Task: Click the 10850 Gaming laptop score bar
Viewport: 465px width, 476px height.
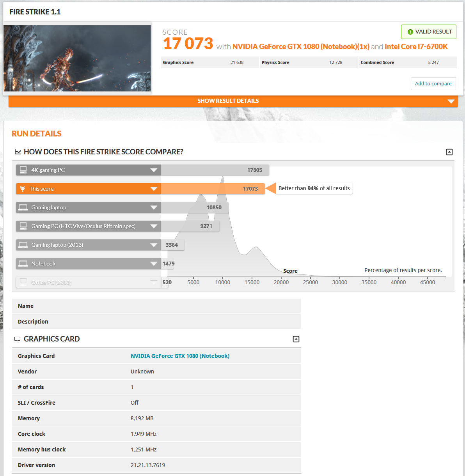Action: coord(195,207)
